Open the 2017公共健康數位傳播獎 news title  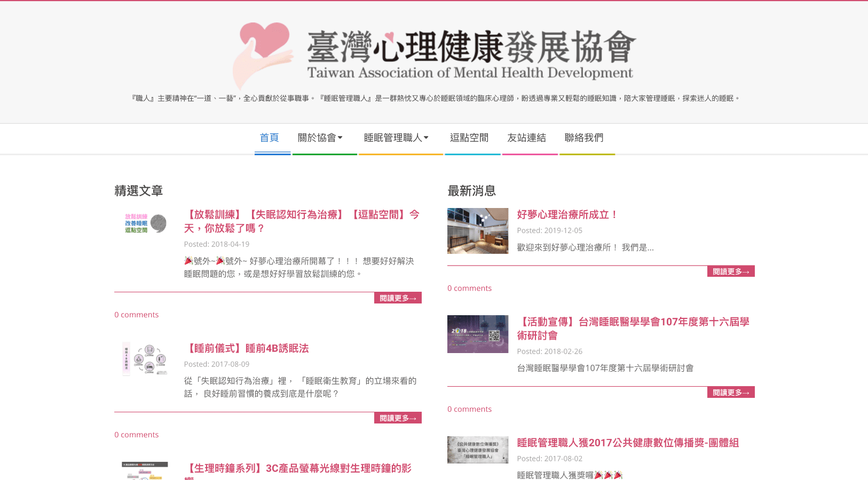coord(628,443)
